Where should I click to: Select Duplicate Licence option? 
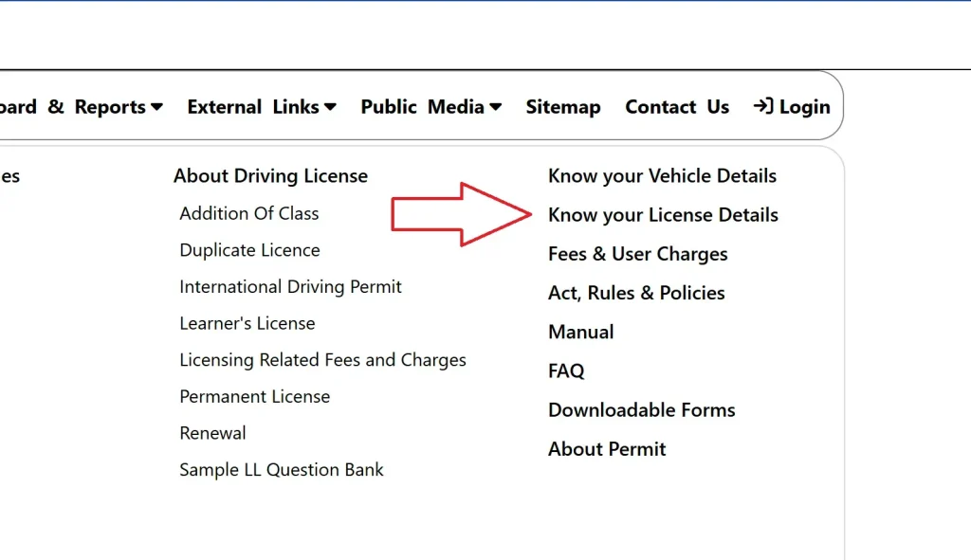click(249, 249)
